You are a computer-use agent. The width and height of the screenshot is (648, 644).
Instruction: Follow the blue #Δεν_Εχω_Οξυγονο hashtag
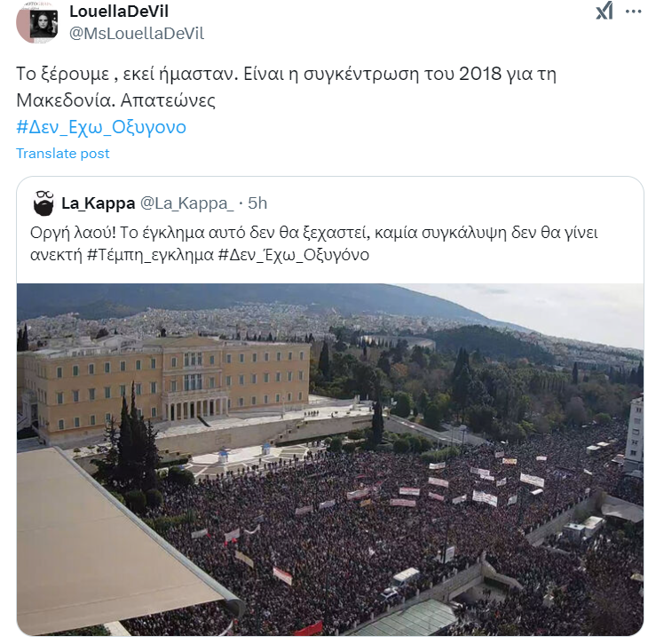coord(101,127)
